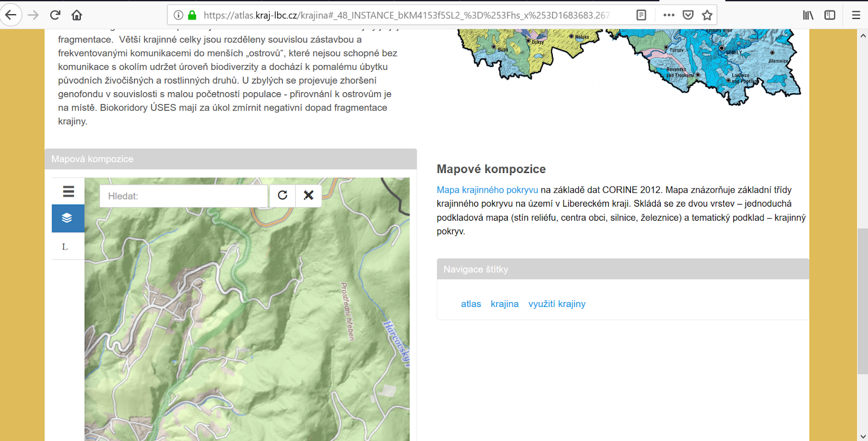View the secure connection padlock details

(x=192, y=15)
